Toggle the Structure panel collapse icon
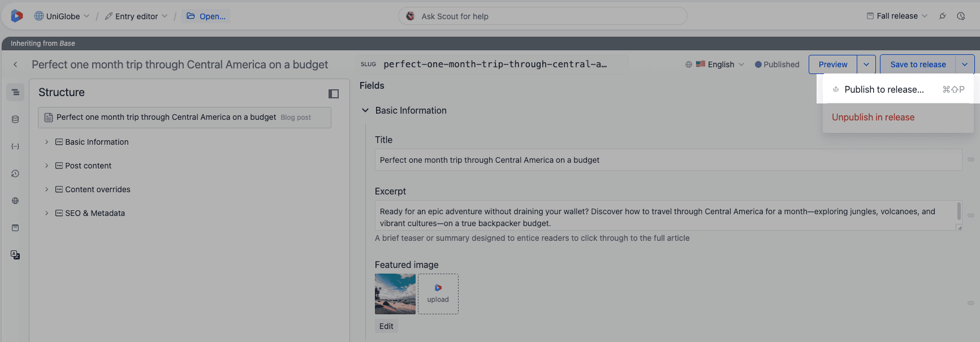 [x=334, y=94]
